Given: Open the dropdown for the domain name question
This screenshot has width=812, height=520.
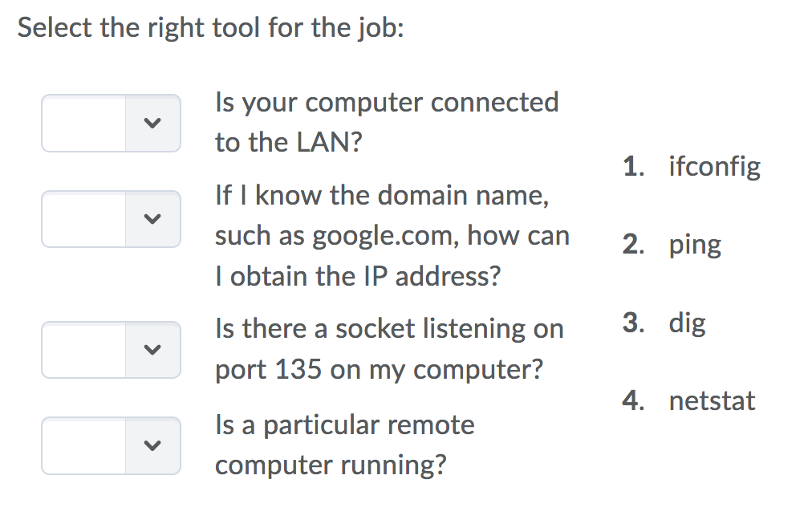Looking at the screenshot, I should tap(111, 218).
